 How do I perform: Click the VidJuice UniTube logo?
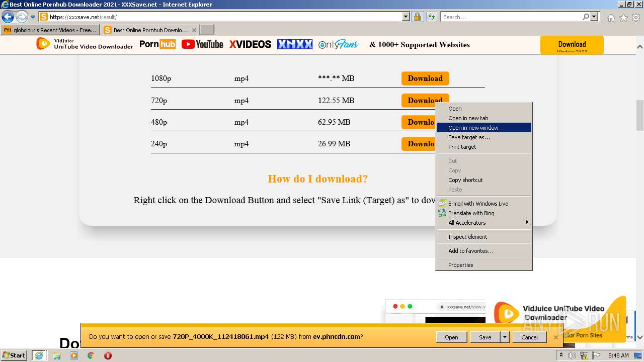(85, 44)
